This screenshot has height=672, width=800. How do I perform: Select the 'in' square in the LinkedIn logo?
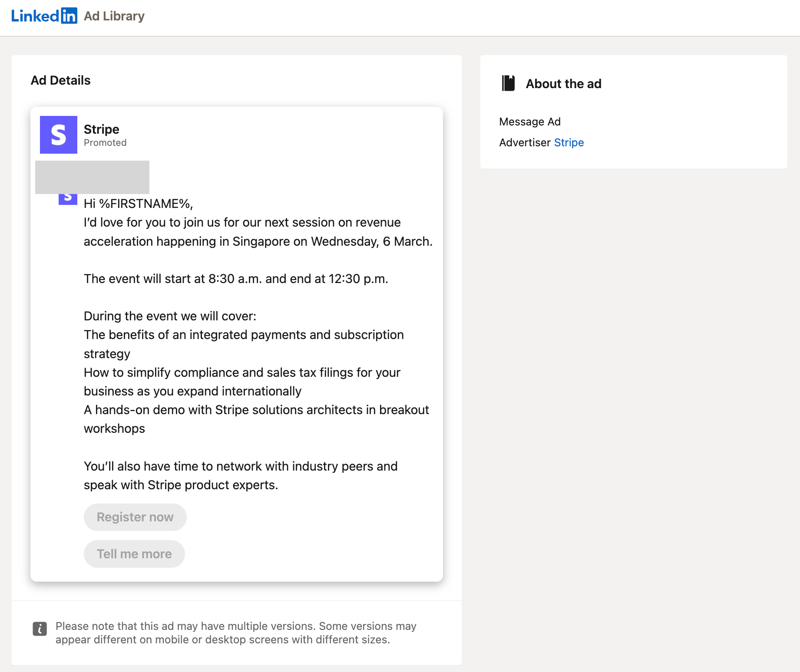(70, 16)
